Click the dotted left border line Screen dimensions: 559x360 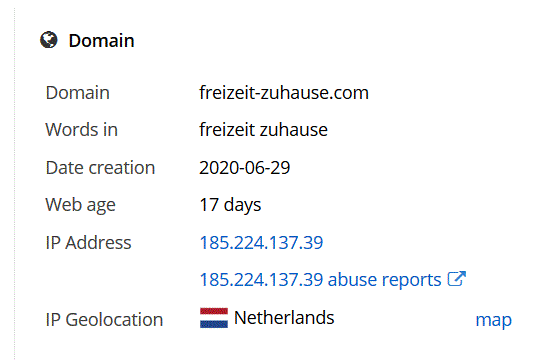point(14,184)
